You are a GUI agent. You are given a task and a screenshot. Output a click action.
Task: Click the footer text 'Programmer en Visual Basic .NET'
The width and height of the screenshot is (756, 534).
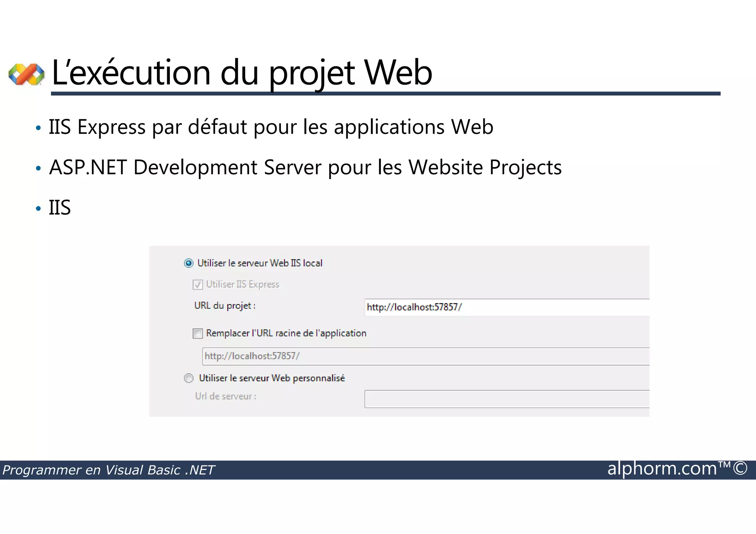click(108, 470)
